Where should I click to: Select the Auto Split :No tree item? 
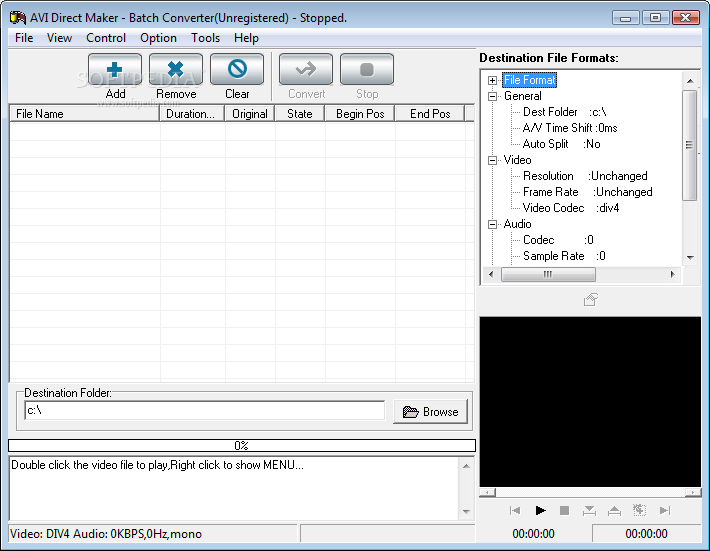(x=561, y=144)
